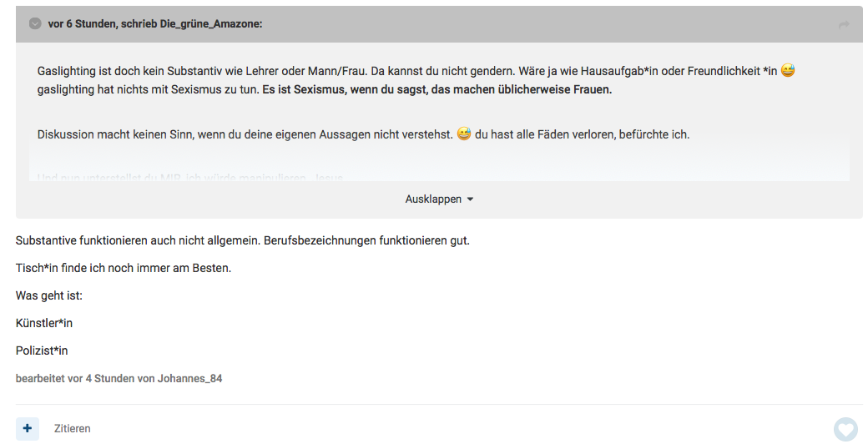This screenshot has width=868, height=444.
Task: Click the text "Was geht ist:"
Action: 49,295
